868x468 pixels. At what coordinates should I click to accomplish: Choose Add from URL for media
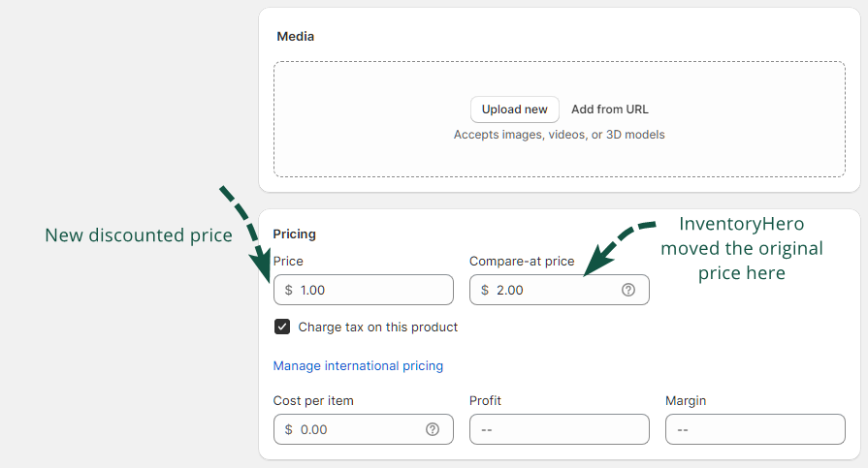tap(609, 109)
